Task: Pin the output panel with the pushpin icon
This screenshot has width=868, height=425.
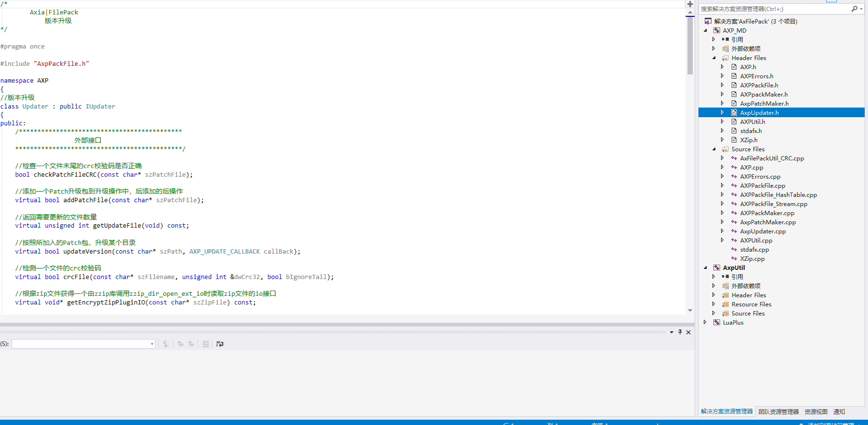Action: [680, 332]
